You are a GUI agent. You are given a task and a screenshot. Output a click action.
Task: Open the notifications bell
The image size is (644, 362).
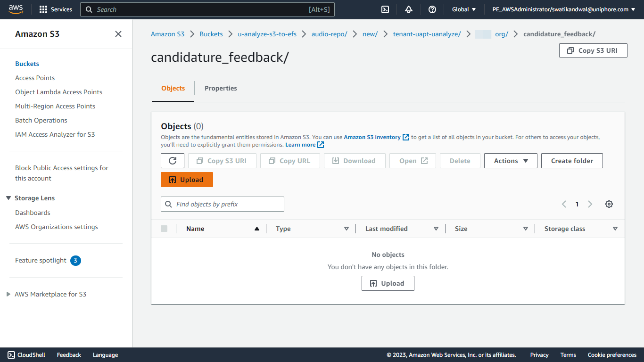click(x=409, y=9)
